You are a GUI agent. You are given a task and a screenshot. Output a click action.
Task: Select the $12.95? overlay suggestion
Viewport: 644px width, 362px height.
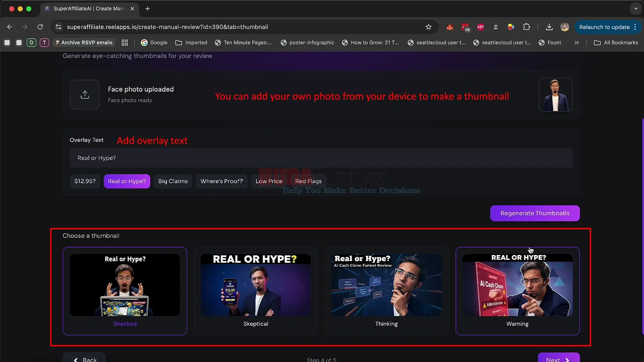click(85, 181)
